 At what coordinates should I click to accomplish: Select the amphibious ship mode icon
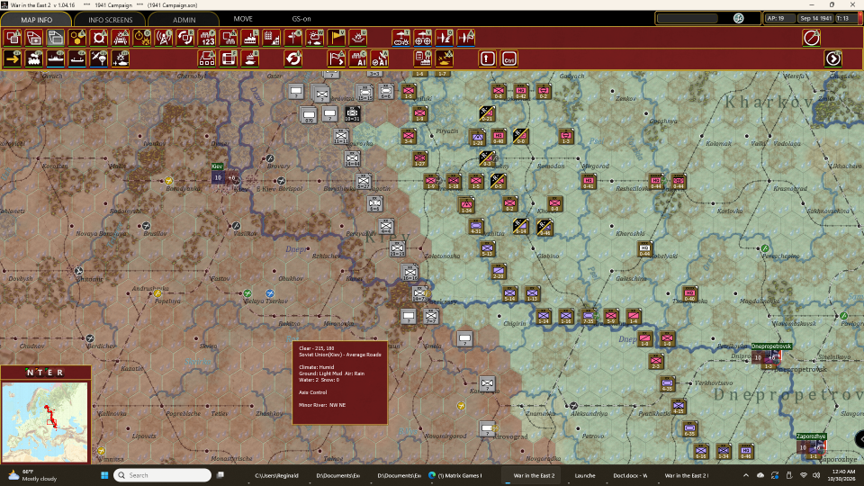click(x=78, y=58)
